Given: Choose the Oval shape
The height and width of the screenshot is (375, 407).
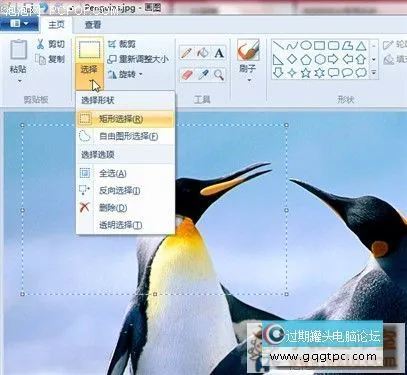Looking at the screenshot, I should click(306, 45).
